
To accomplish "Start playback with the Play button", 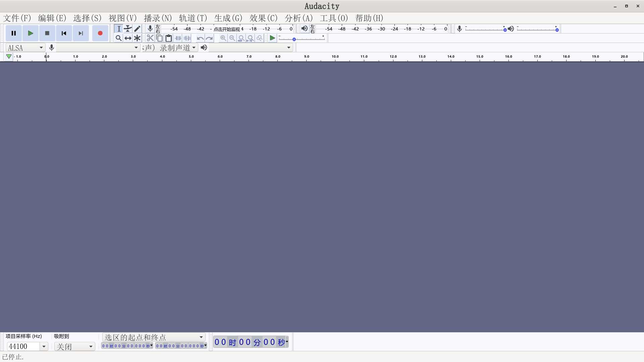I will pos(31,33).
